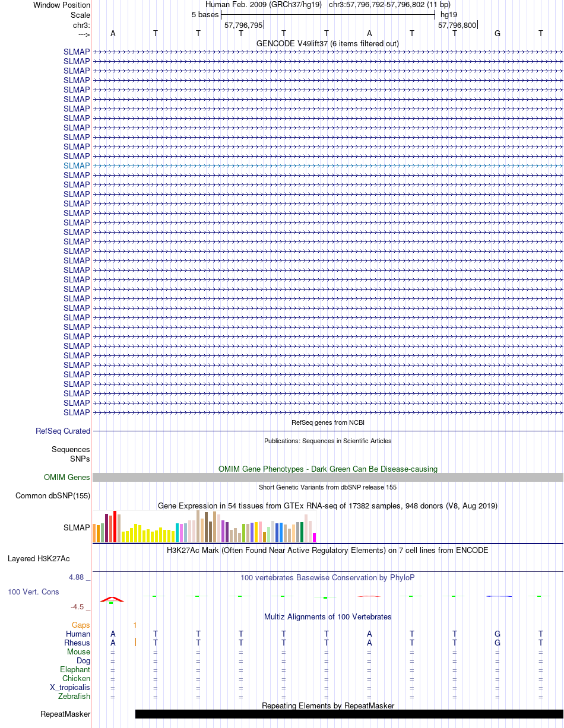
Task: Click the Scale track label
Action: [x=80, y=15]
